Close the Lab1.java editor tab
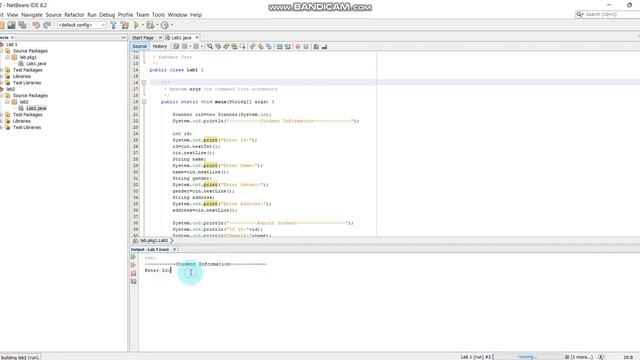 pos(197,38)
